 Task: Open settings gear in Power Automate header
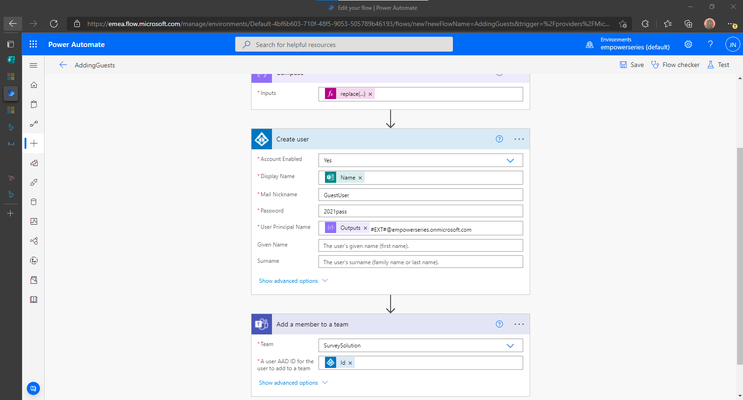(688, 44)
